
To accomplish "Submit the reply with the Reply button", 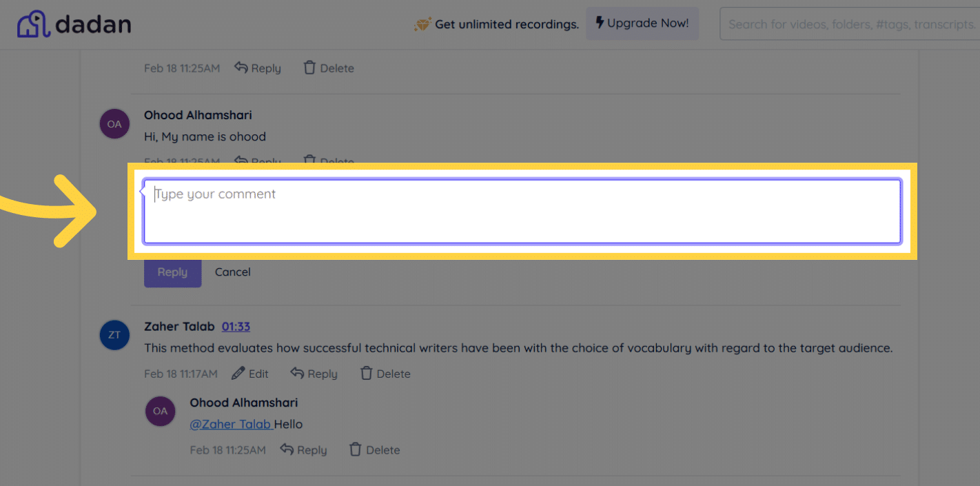I will click(172, 272).
